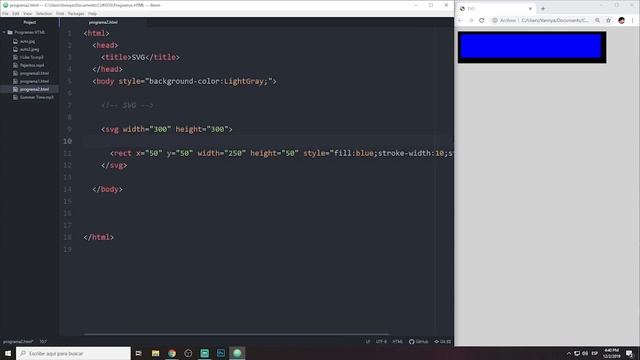Click Chrome forward button
640x360 pixels.
click(x=471, y=20)
